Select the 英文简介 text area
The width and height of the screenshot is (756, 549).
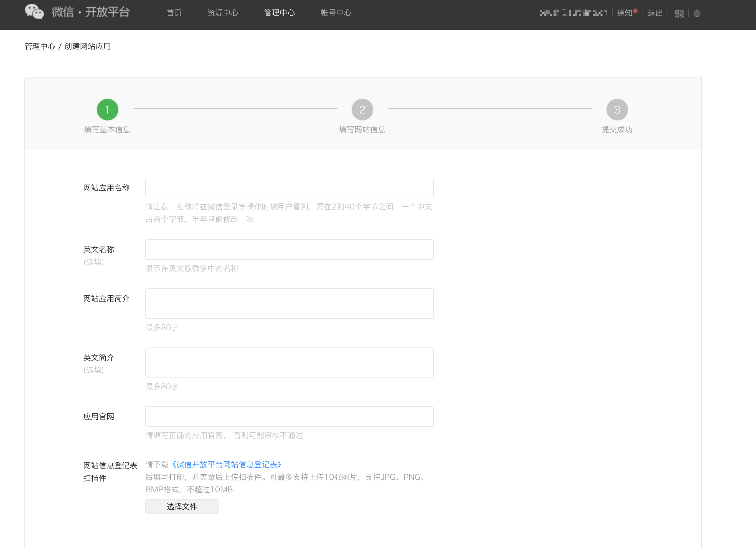289,362
